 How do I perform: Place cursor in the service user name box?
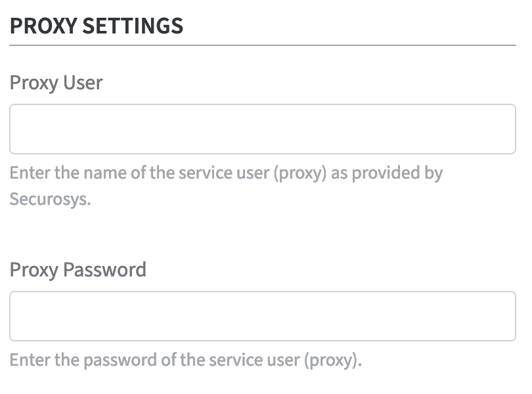[263, 129]
